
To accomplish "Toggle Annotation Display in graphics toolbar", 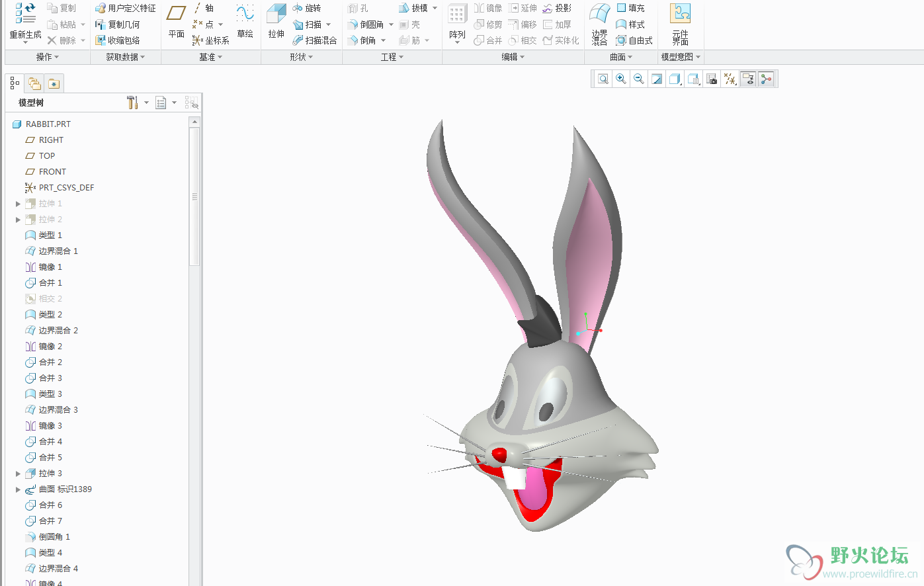I will 748,79.
